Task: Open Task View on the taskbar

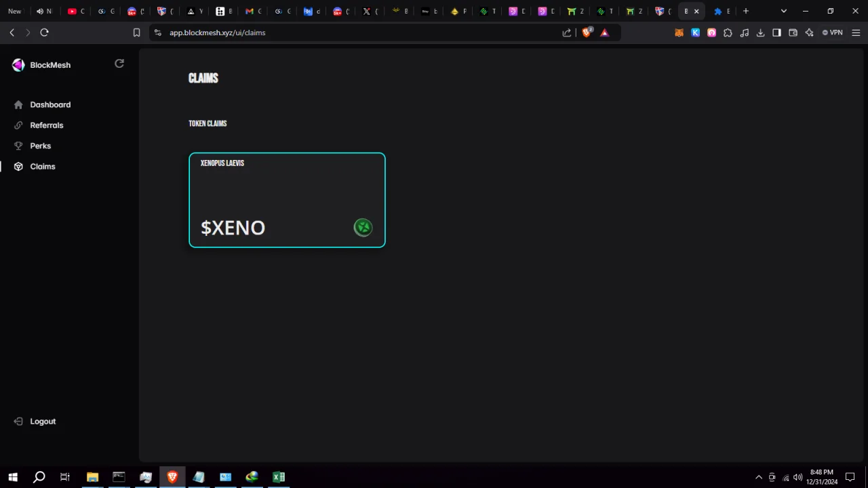Action: pyautogui.click(x=65, y=477)
